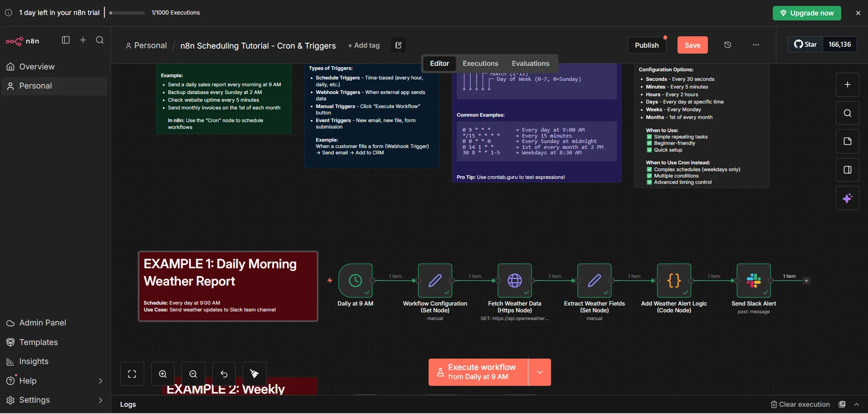Screen dimensions: 868x414
Task: Zoom in on the canvas
Action: 162,374
